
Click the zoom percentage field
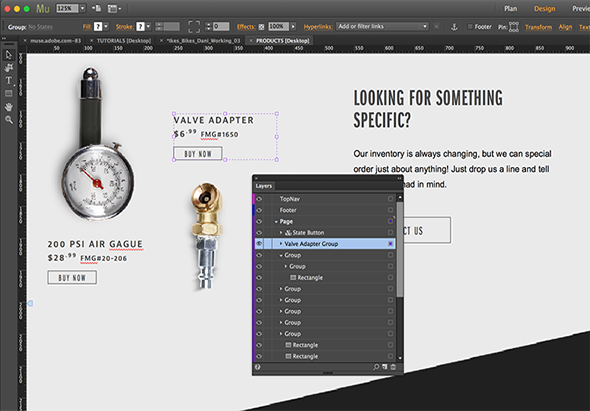pyautogui.click(x=67, y=8)
